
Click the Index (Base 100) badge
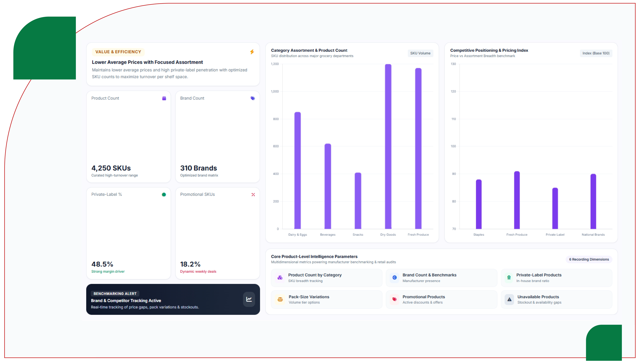pos(596,53)
